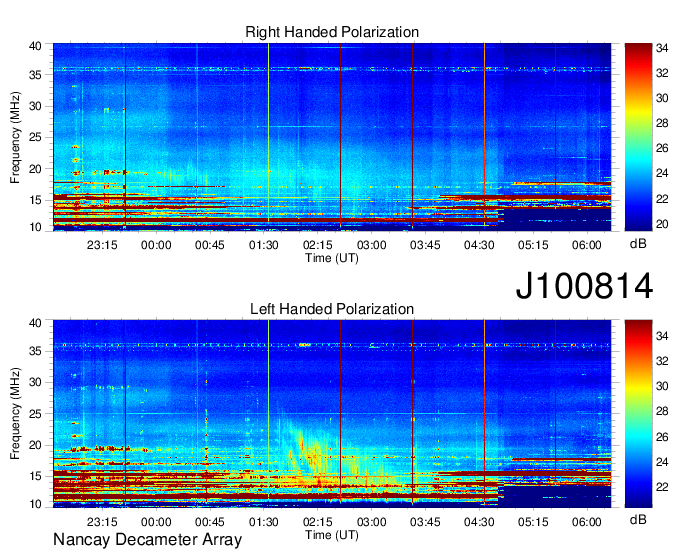The image size is (680, 552).
Task: Click the "Nancay Decameter Array" caption
Action: click(x=147, y=540)
